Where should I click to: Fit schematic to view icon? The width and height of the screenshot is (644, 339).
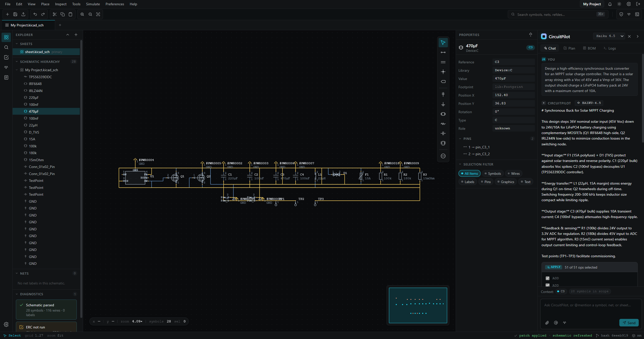pyautogui.click(x=98, y=14)
